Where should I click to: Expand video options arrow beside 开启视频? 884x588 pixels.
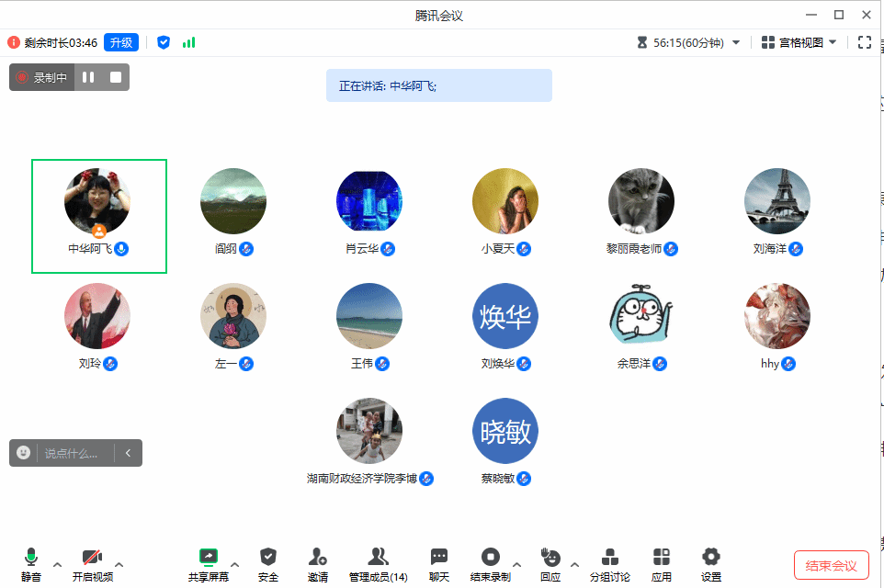tap(119, 564)
